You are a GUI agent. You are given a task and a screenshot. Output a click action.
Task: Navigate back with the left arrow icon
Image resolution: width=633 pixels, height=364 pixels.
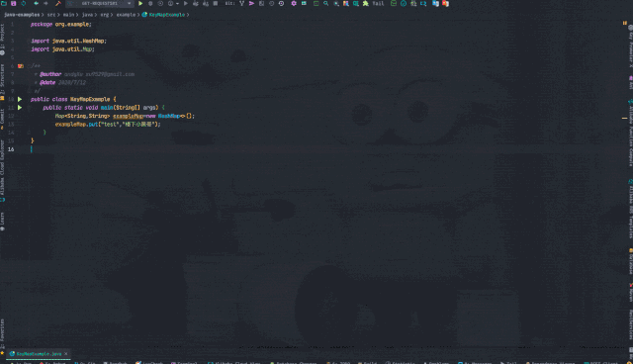tap(36, 3)
